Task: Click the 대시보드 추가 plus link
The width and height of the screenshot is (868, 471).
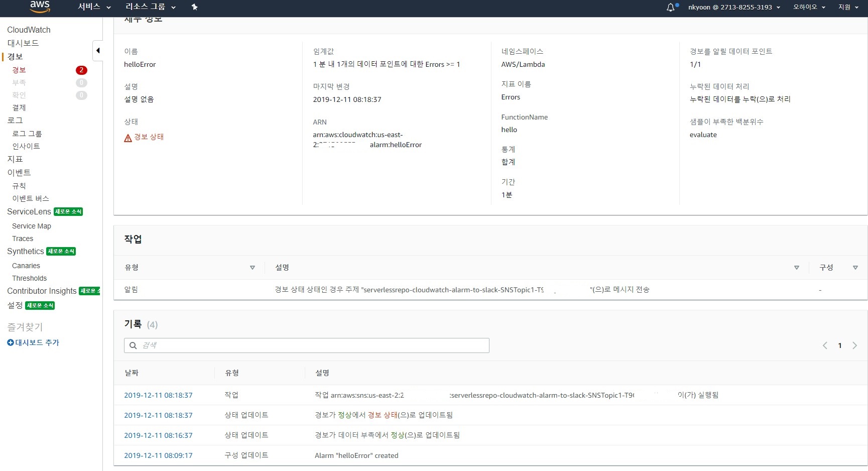Action: tap(33, 342)
